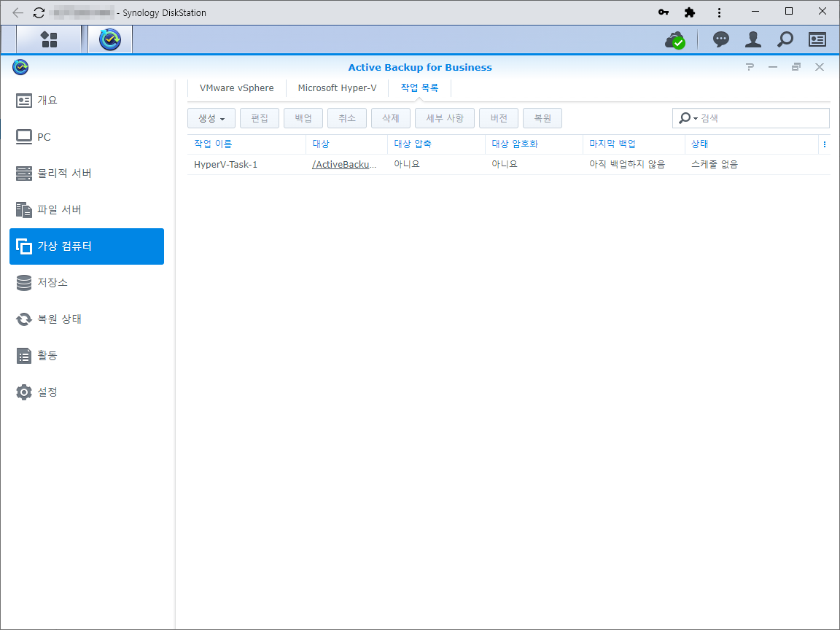Screen dimensions: 840x630
Task: Open the 설정 settings section
Action: tap(87, 392)
